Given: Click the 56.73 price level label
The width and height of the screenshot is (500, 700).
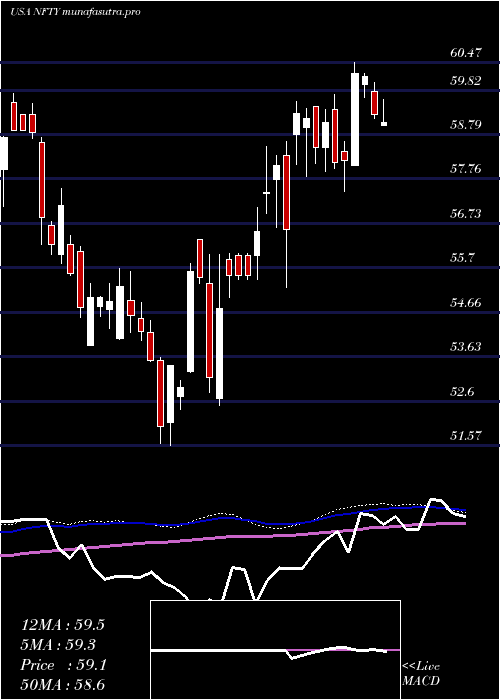Looking at the screenshot, I should [x=466, y=213].
